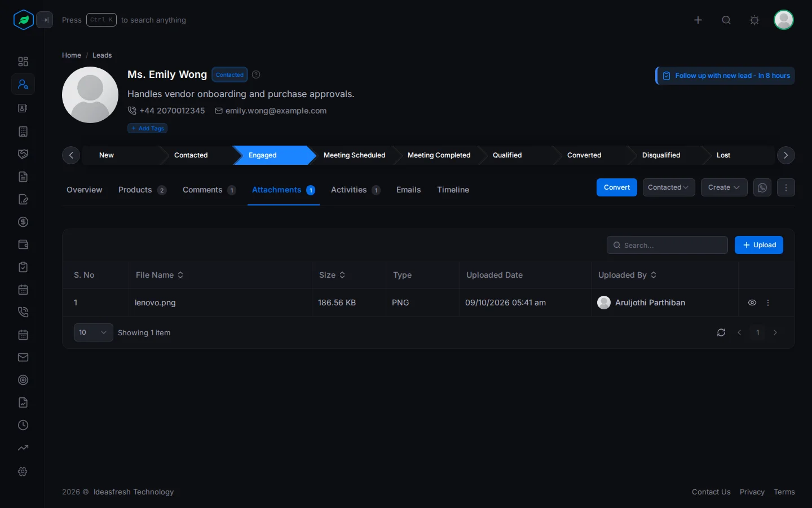Click the Convert button

tap(617, 187)
